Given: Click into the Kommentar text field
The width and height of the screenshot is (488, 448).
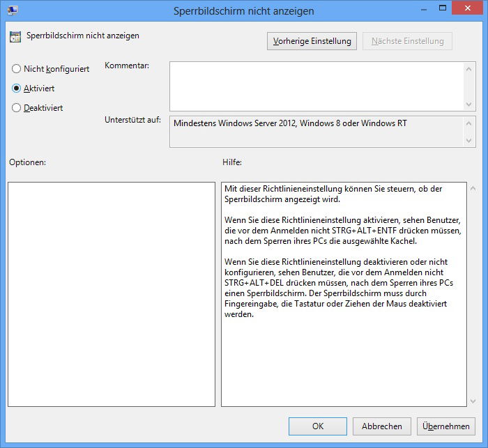Looking at the screenshot, I should (317, 86).
